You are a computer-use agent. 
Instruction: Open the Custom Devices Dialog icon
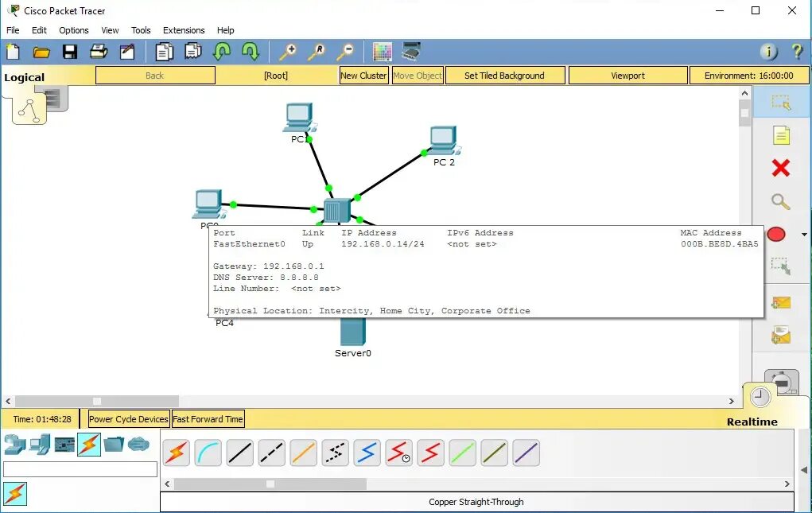tap(411, 51)
